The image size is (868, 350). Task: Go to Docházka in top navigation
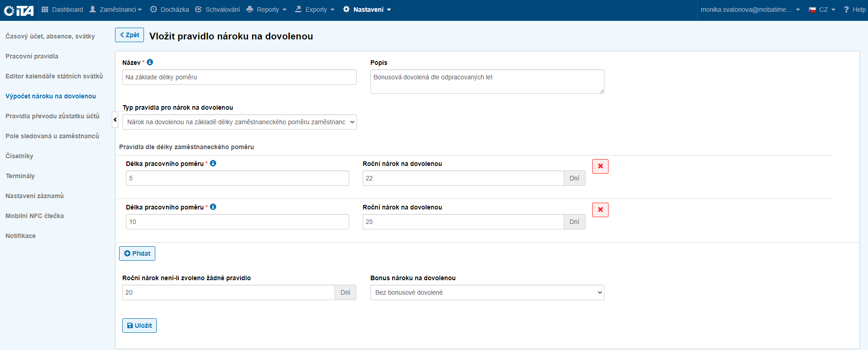coord(170,10)
